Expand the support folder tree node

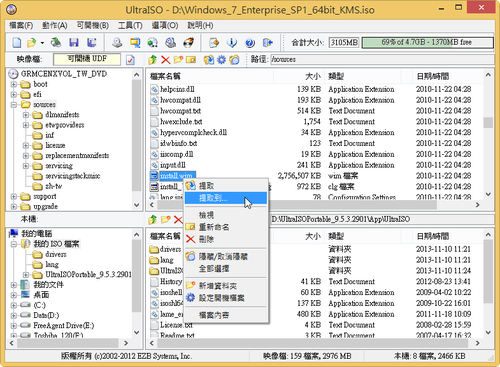pyautogui.click(x=14, y=196)
